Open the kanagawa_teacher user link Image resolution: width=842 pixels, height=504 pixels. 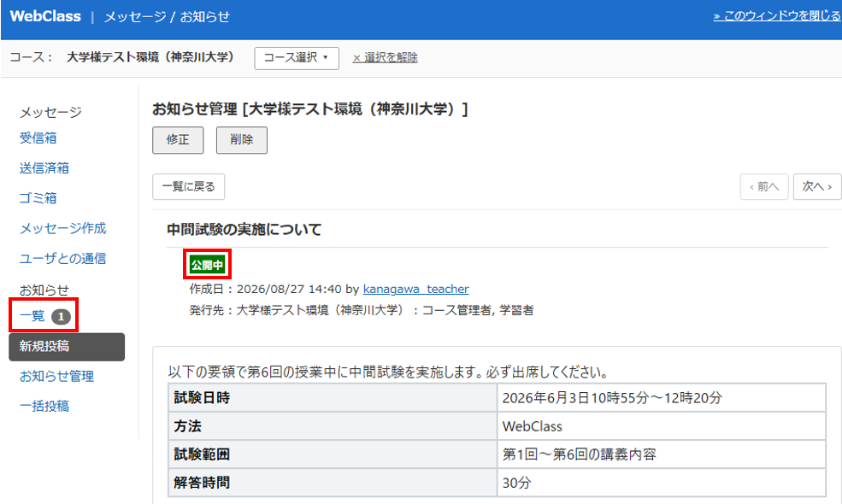tap(415, 289)
